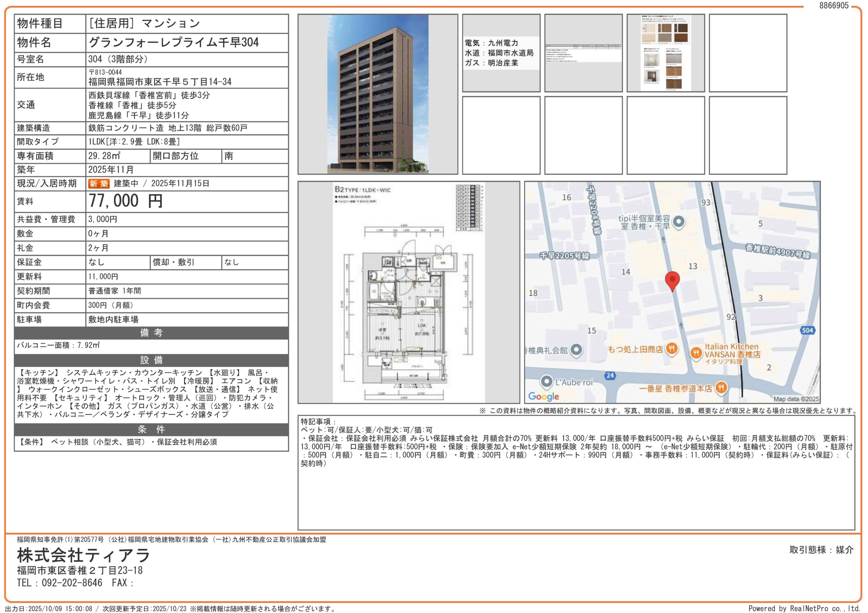Image resolution: width=868 pixels, height=613 pixels.
Task: Open the utilities info thumbnail
Action: 501,53
